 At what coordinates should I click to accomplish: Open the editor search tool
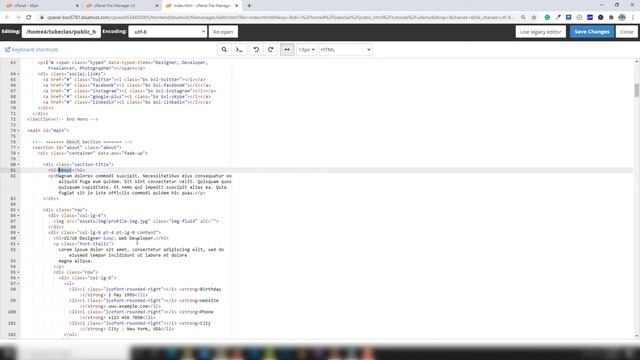tap(224, 49)
